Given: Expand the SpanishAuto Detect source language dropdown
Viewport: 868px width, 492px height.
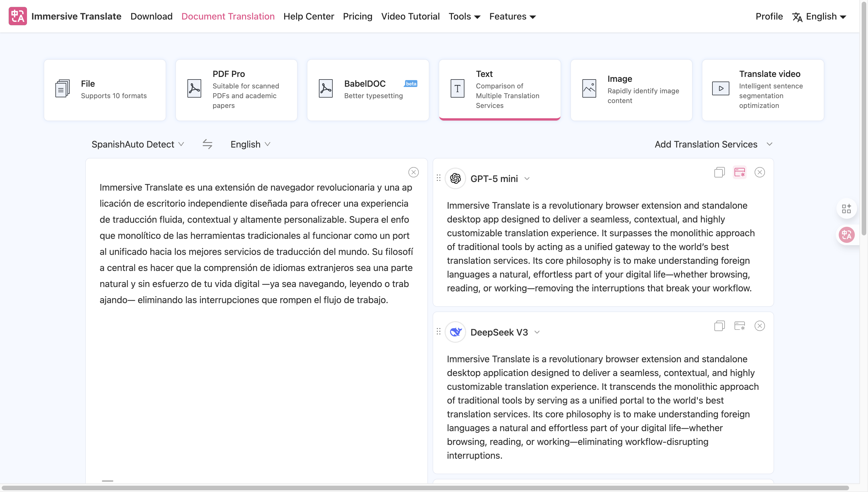Looking at the screenshot, I should (x=137, y=144).
